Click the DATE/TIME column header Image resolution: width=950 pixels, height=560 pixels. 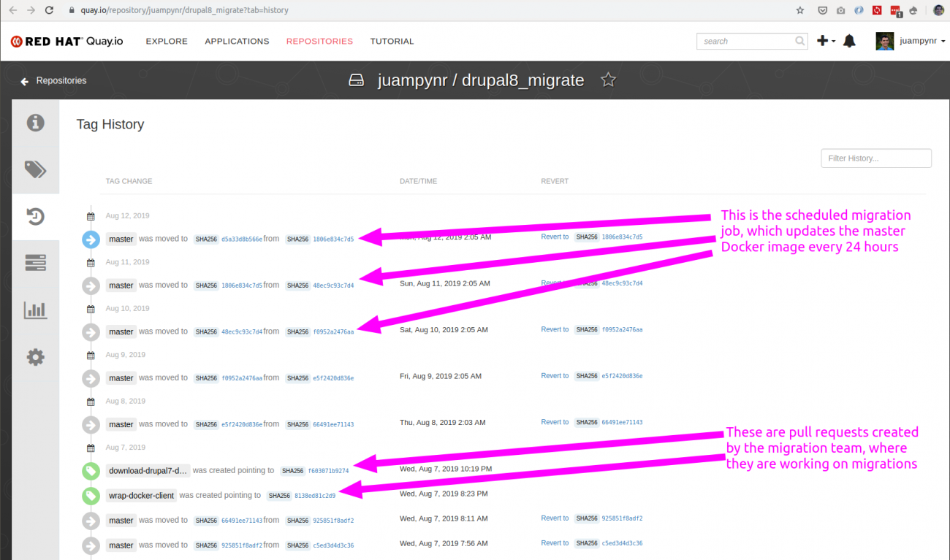(x=418, y=181)
